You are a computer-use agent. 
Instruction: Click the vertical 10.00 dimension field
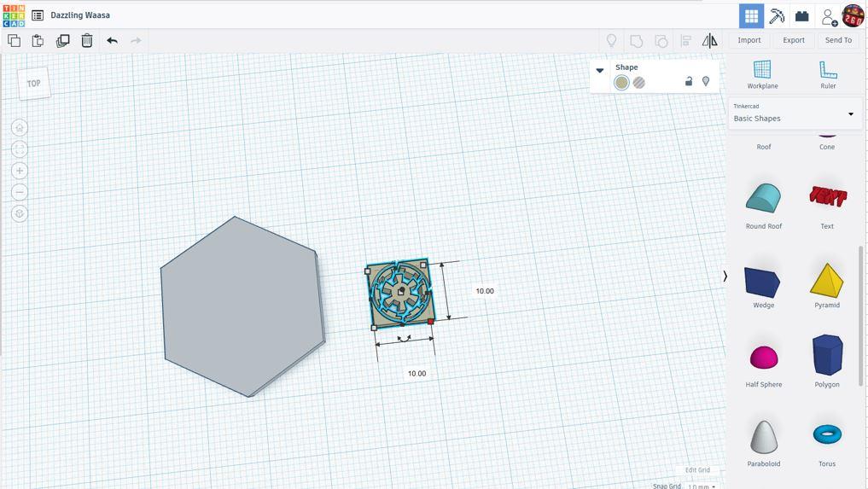485,291
